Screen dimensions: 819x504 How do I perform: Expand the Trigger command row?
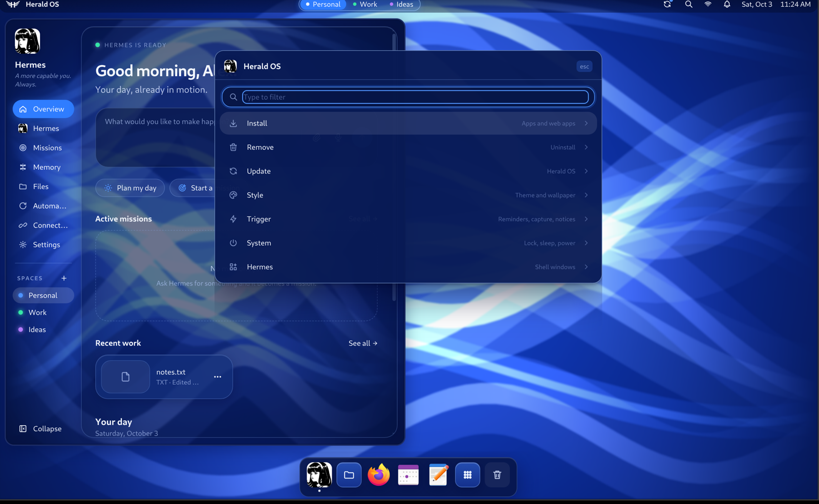click(x=408, y=219)
